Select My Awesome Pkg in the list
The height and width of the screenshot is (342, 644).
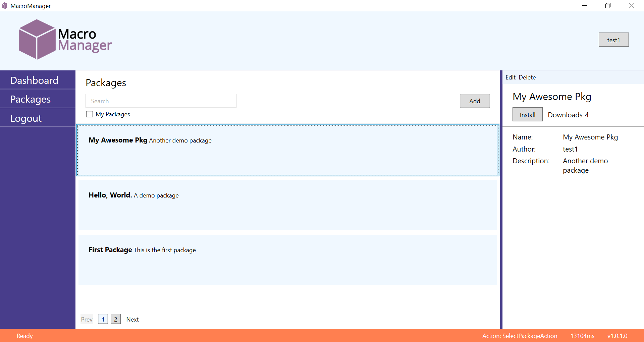(287, 150)
